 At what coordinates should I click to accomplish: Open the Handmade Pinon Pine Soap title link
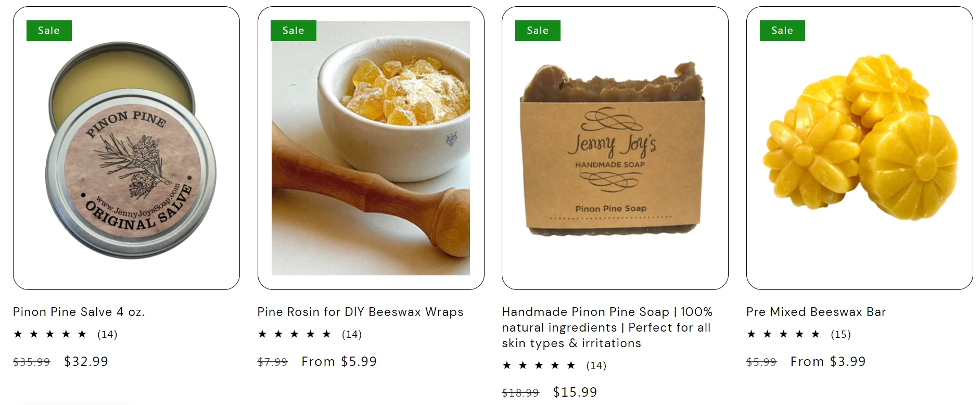(x=607, y=327)
